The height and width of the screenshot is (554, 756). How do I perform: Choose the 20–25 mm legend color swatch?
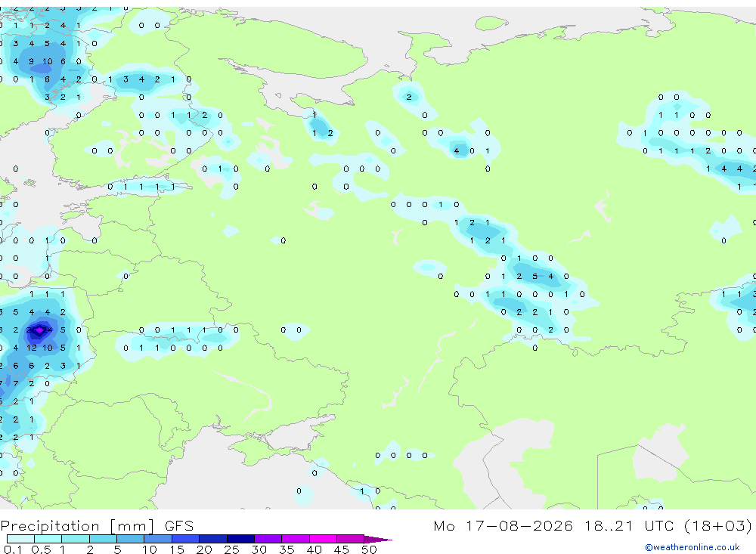[x=213, y=539]
